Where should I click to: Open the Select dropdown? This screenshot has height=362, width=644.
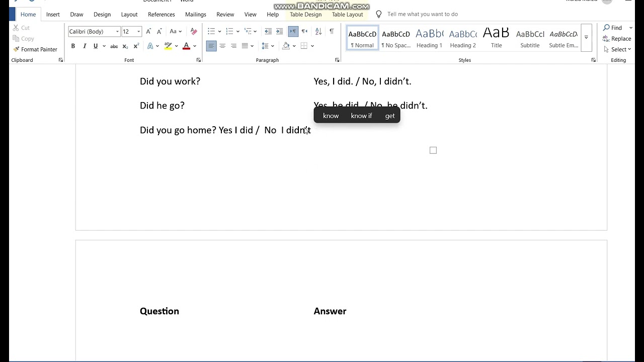tap(617, 49)
